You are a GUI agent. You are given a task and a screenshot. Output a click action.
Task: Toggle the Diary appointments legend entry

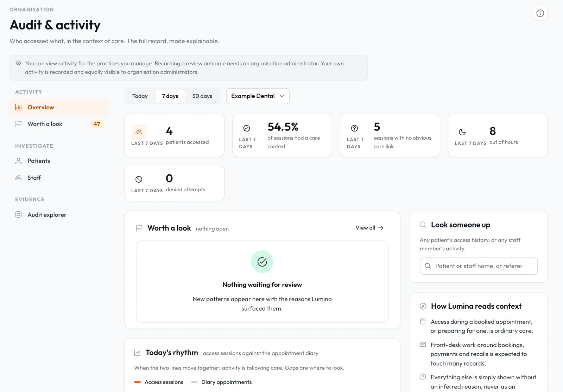221,382
